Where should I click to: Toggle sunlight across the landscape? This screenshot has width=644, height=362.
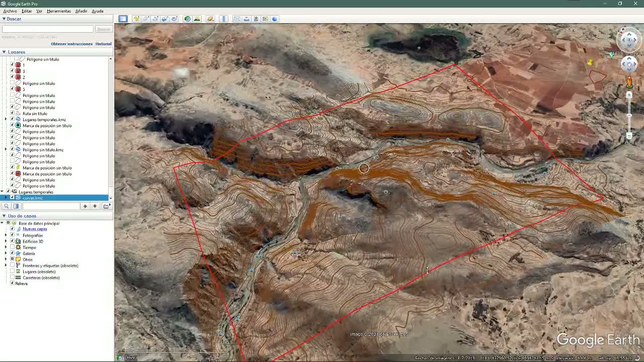(x=197, y=19)
